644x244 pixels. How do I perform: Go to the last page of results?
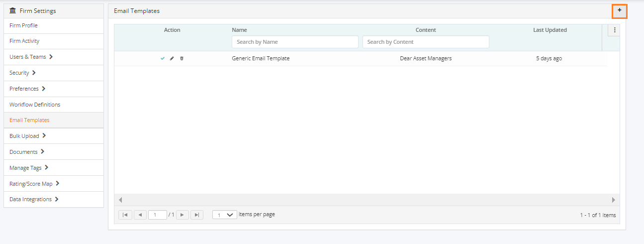pyautogui.click(x=197, y=215)
